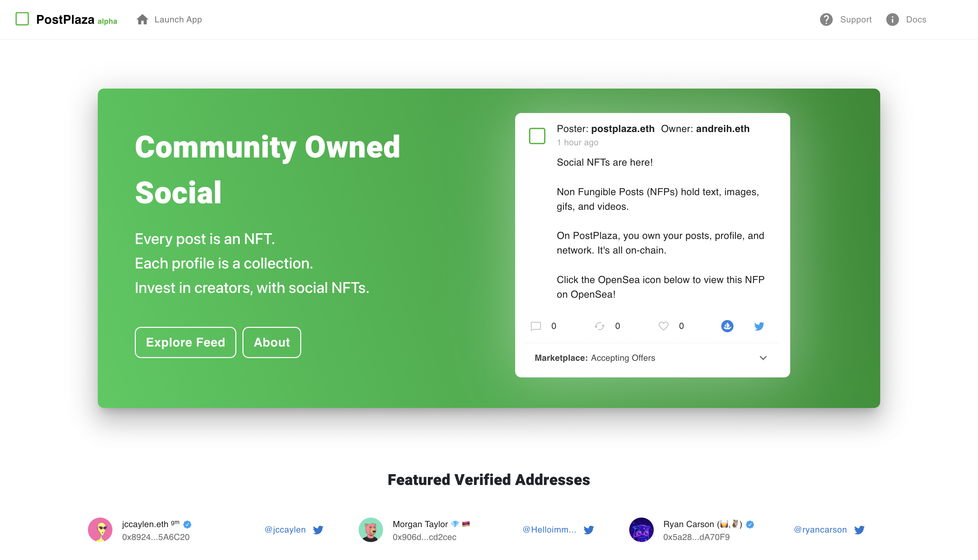Click the Docs info icon

pyautogui.click(x=892, y=20)
